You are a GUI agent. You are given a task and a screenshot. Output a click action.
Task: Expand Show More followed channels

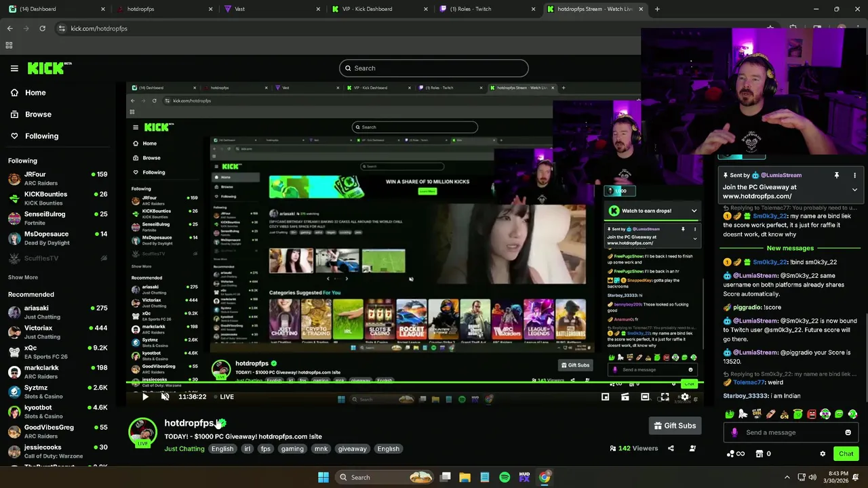(23, 277)
